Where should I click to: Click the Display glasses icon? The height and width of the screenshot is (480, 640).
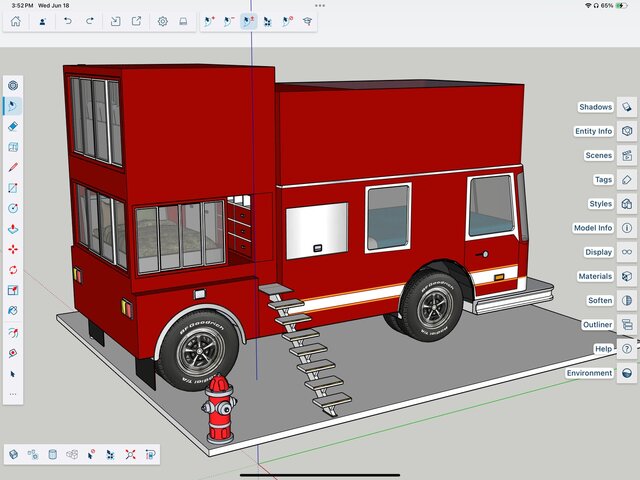click(627, 252)
